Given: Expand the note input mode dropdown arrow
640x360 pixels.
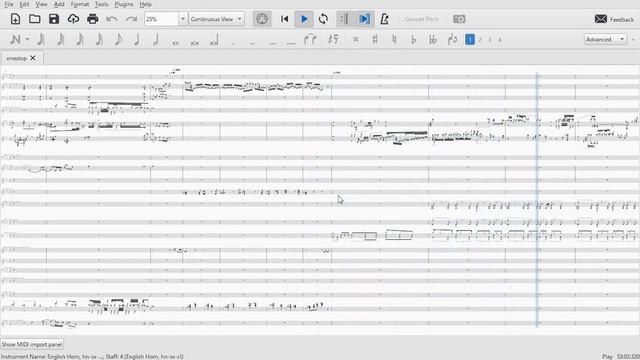Looking at the screenshot, I should (x=27, y=40).
